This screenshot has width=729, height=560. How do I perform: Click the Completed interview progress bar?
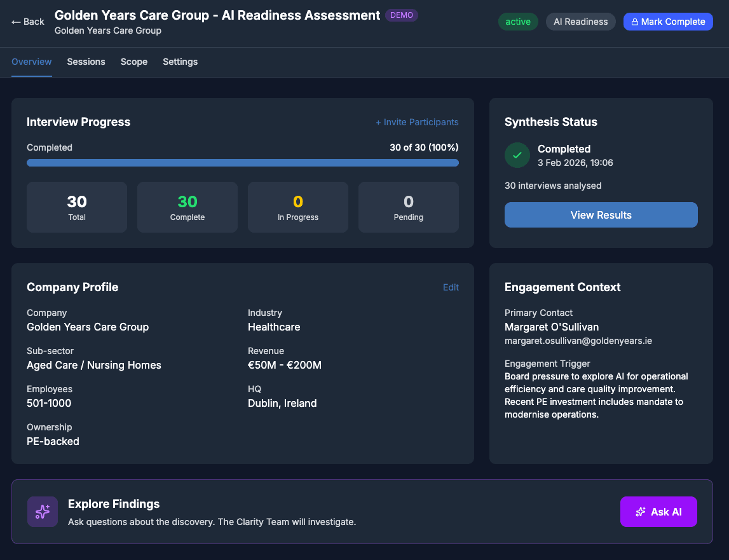tap(242, 163)
